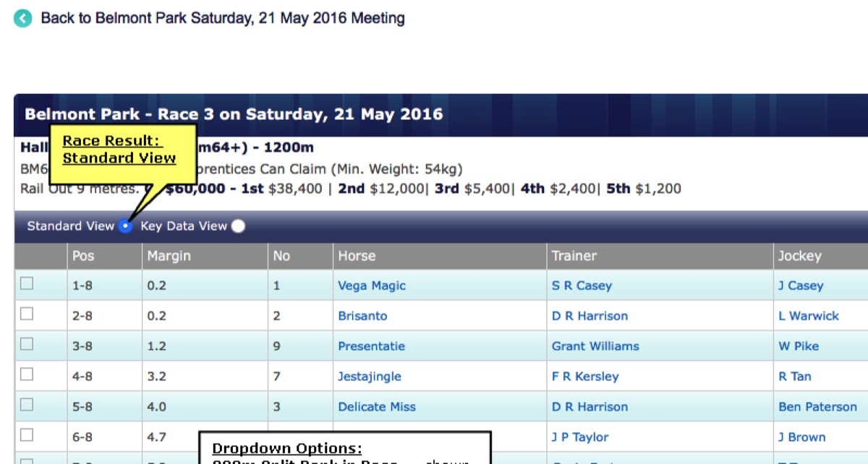Open jockey W Pike's profile
Image resolution: width=868 pixels, height=464 pixels.
(x=799, y=346)
